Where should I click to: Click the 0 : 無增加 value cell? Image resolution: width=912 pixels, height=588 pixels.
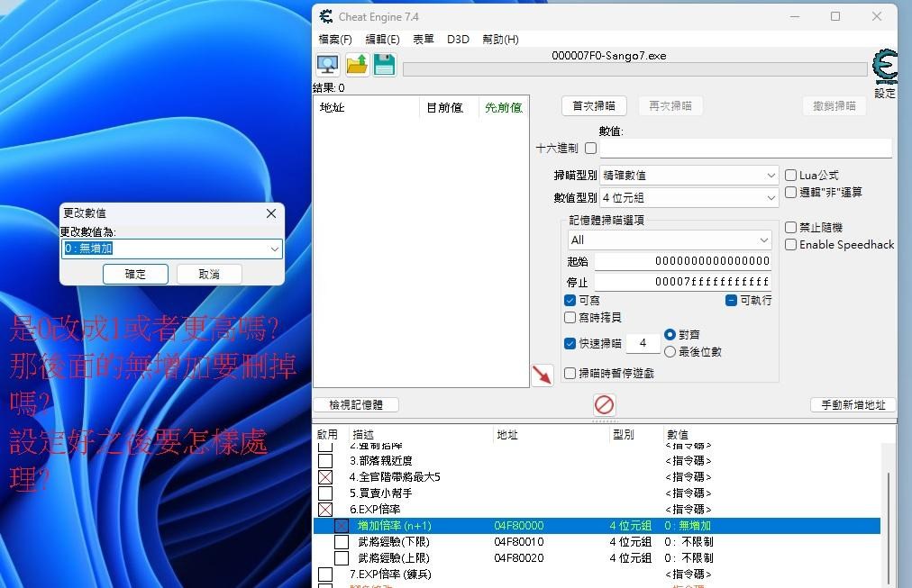click(688, 526)
